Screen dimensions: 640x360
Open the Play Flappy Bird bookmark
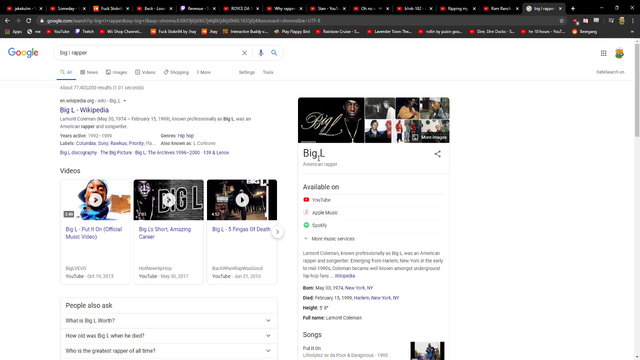(x=291, y=31)
